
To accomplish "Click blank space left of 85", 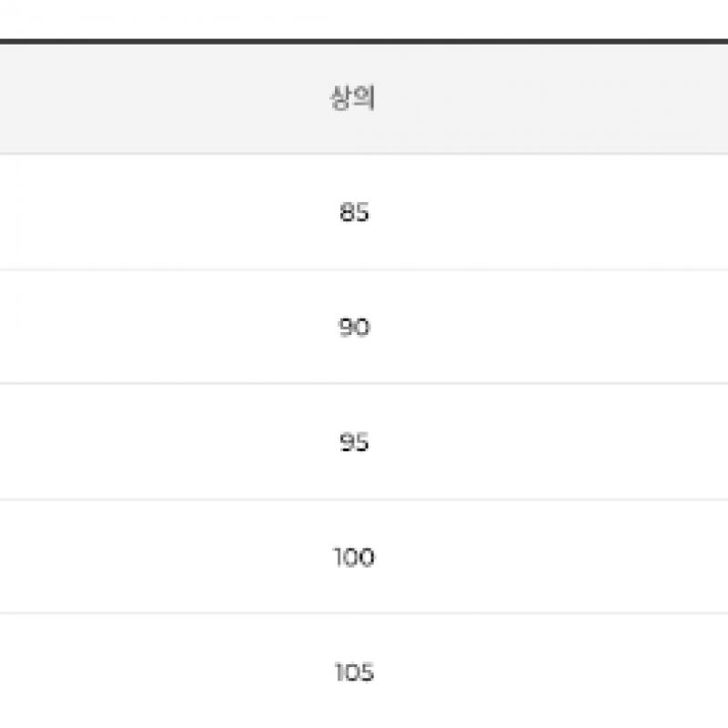I will pos(136,213).
